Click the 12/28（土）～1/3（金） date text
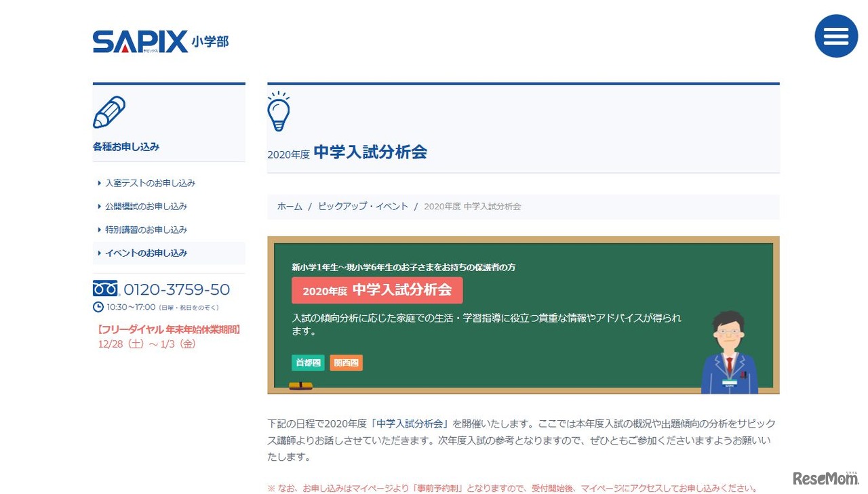 147,344
